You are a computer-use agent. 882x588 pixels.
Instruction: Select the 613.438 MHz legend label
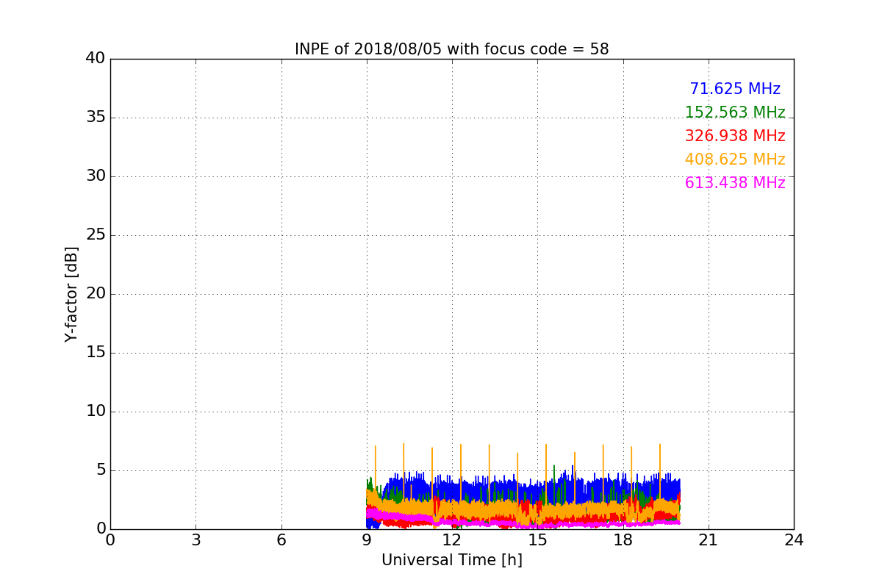(x=735, y=183)
